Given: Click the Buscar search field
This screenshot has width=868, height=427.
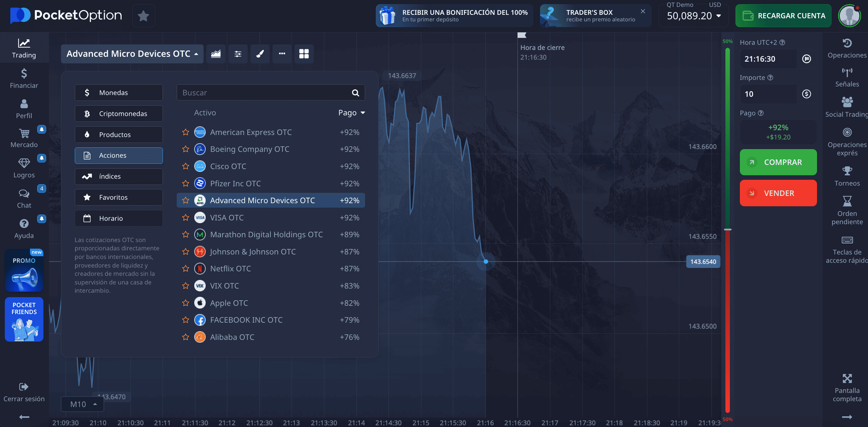Looking at the screenshot, I should pyautogui.click(x=271, y=93).
